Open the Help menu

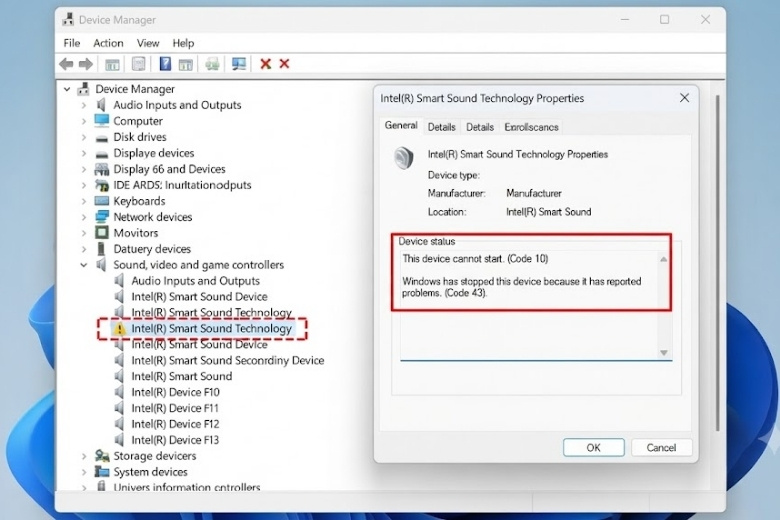(x=183, y=43)
